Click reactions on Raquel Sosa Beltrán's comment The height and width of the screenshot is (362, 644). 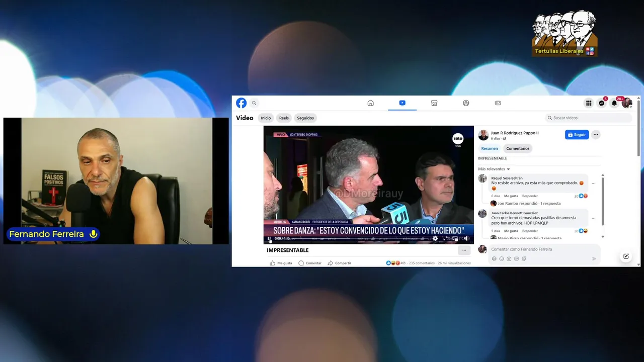pyautogui.click(x=581, y=196)
